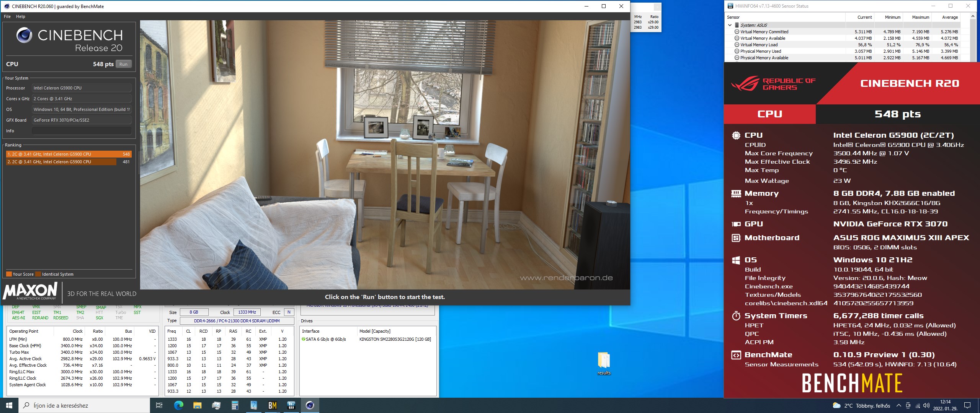Click the Intel Celeron G5900 Processor field
This screenshot has width=980, height=413.
coord(82,88)
